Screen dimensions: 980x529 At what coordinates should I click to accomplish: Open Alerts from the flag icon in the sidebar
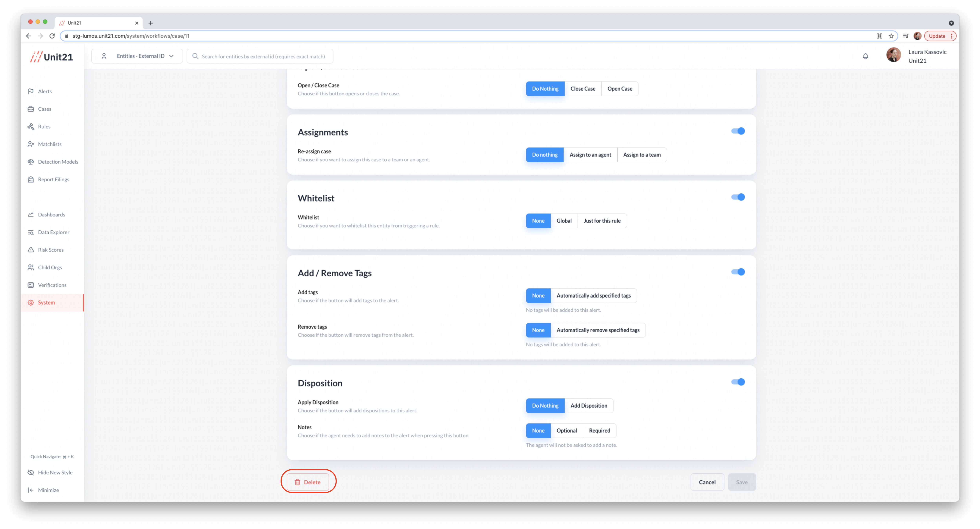pyautogui.click(x=31, y=91)
